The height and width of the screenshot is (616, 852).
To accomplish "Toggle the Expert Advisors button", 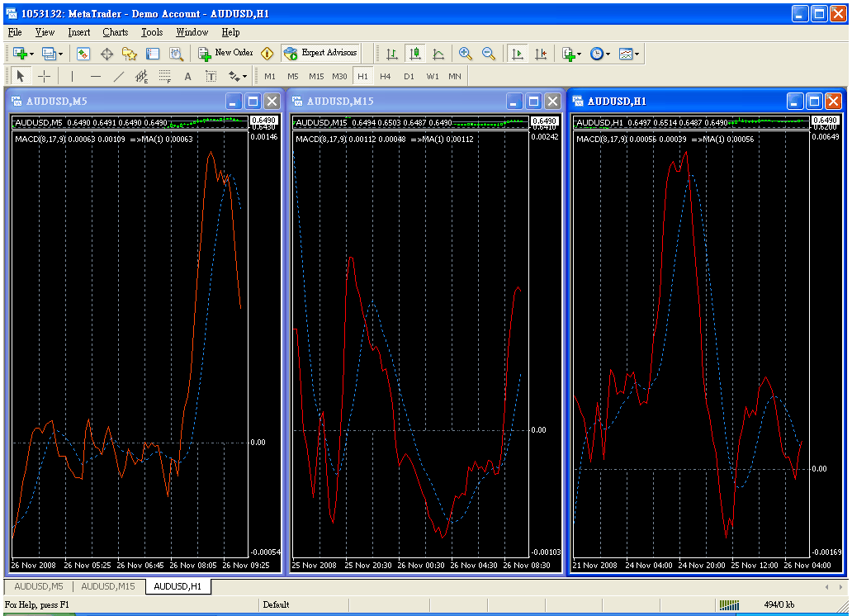I will [320, 53].
